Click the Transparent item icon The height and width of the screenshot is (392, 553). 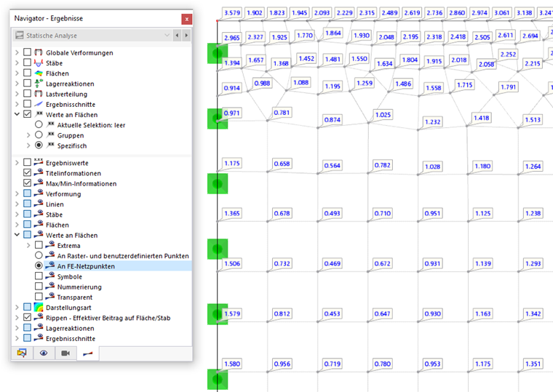pyautogui.click(x=50, y=297)
